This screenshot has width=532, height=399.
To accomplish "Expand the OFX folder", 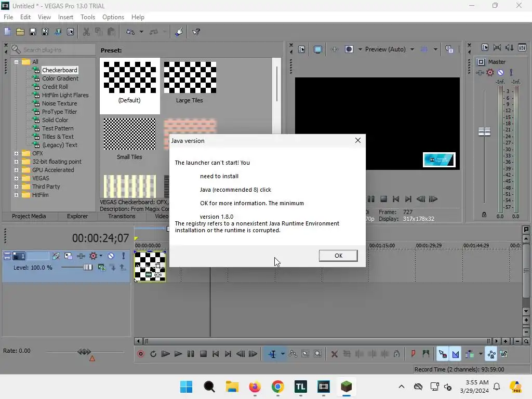I will click(16, 153).
